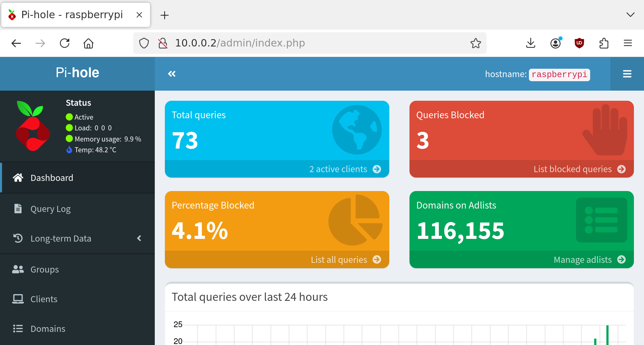This screenshot has height=345, width=644.
Task: Click the green memory usage status indicator
Action: coord(69,139)
